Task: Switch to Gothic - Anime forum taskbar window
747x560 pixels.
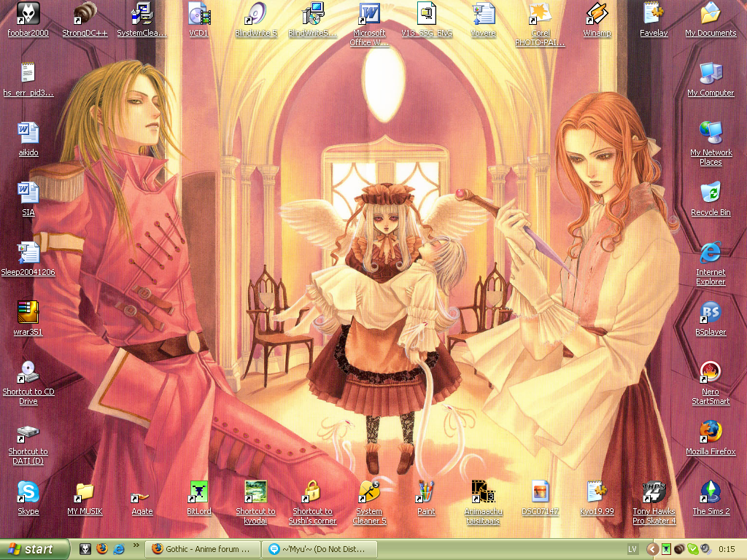Action: click(x=202, y=549)
